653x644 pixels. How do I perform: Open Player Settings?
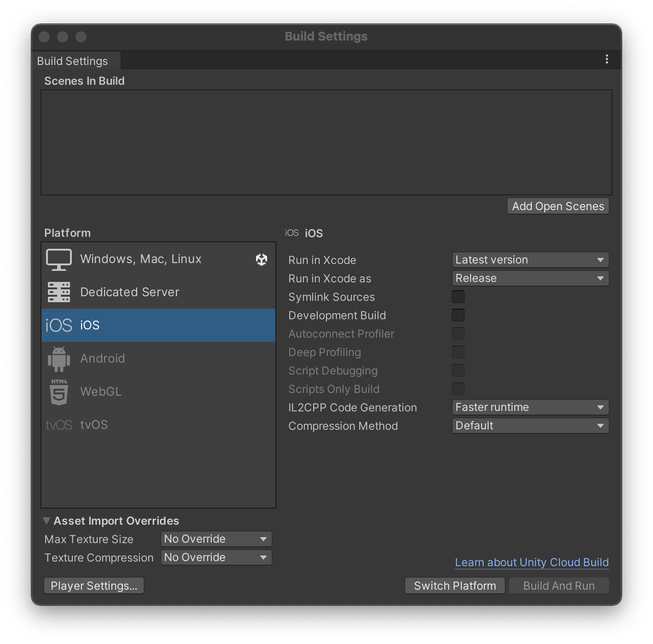coord(94,586)
